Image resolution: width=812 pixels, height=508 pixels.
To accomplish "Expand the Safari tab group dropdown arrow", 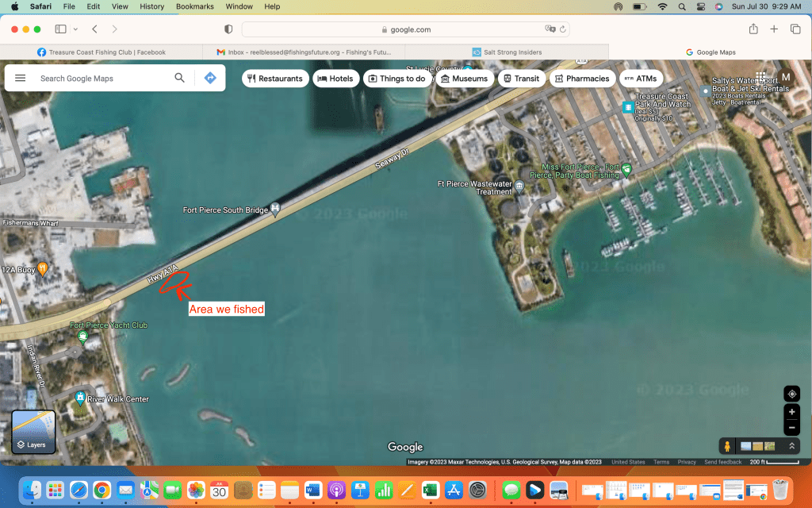I will (x=75, y=29).
